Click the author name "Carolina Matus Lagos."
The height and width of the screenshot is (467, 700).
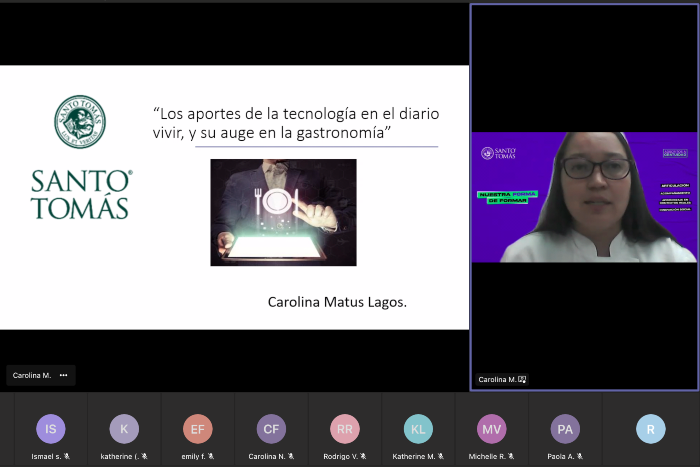pyautogui.click(x=337, y=302)
